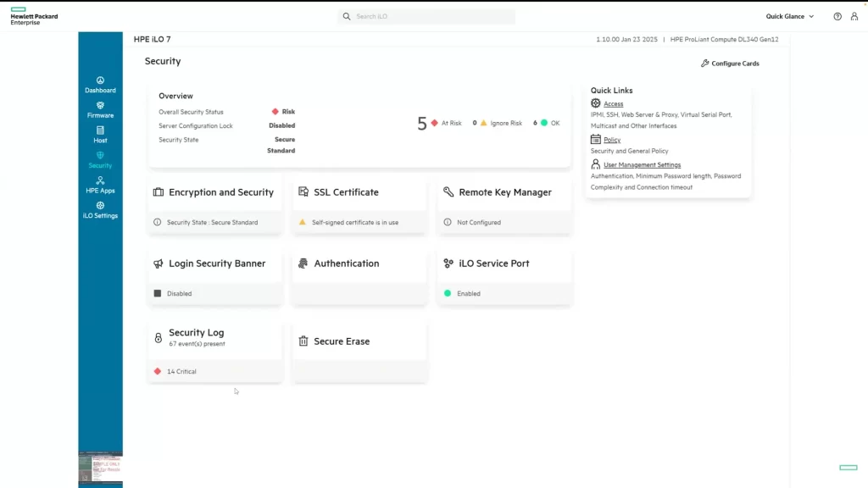The image size is (868, 488).
Task: Select the Security shield icon in sidebar
Action: tap(100, 156)
